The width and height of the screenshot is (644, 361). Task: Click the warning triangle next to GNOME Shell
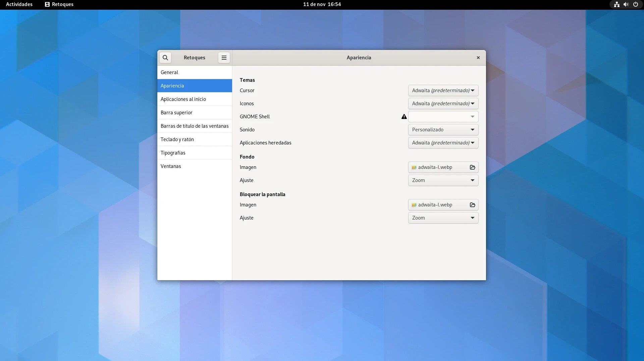pos(404,117)
